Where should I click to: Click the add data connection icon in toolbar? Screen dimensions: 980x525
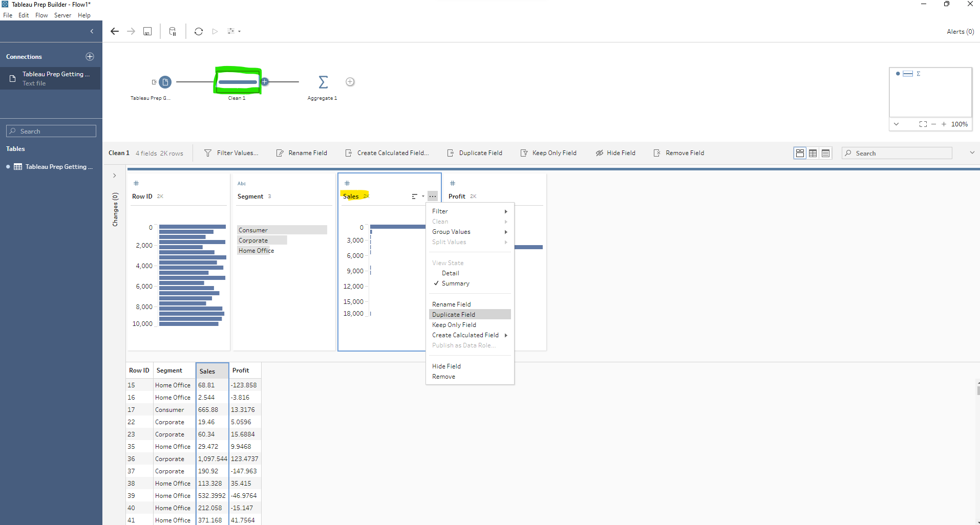click(173, 31)
